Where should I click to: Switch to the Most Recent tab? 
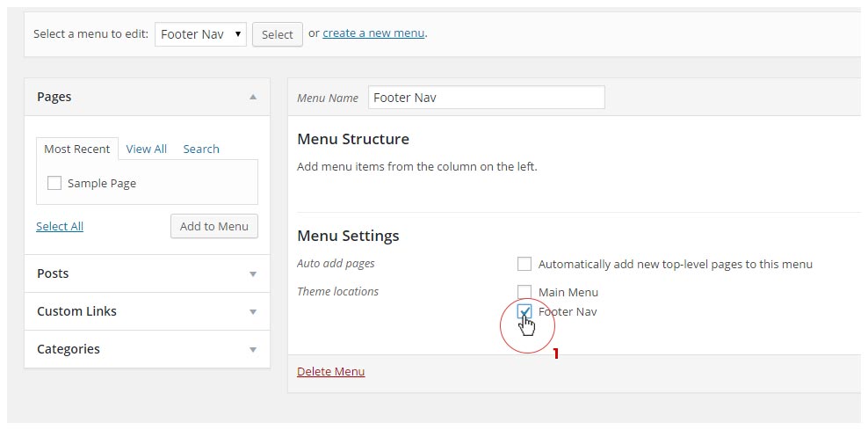[x=76, y=149]
